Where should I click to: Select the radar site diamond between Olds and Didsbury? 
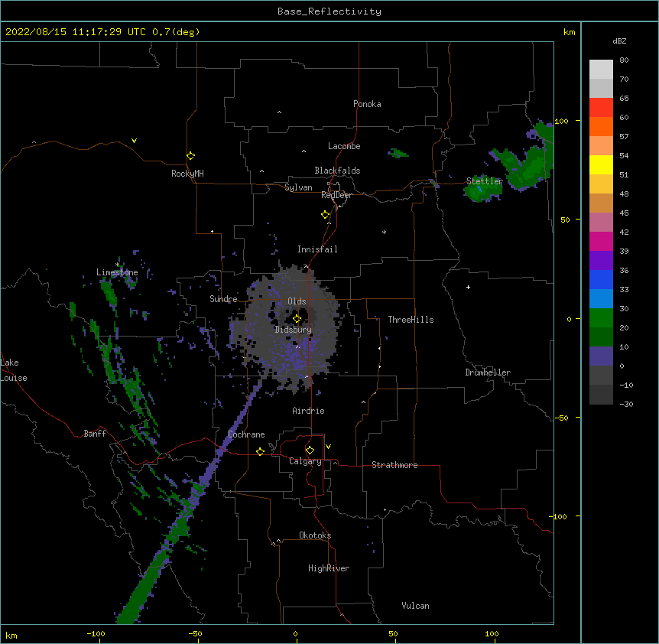(297, 319)
